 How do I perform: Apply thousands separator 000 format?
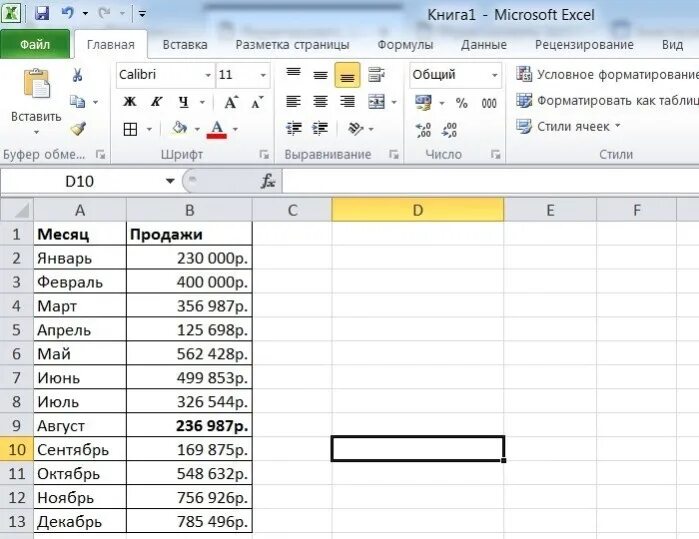click(x=489, y=103)
